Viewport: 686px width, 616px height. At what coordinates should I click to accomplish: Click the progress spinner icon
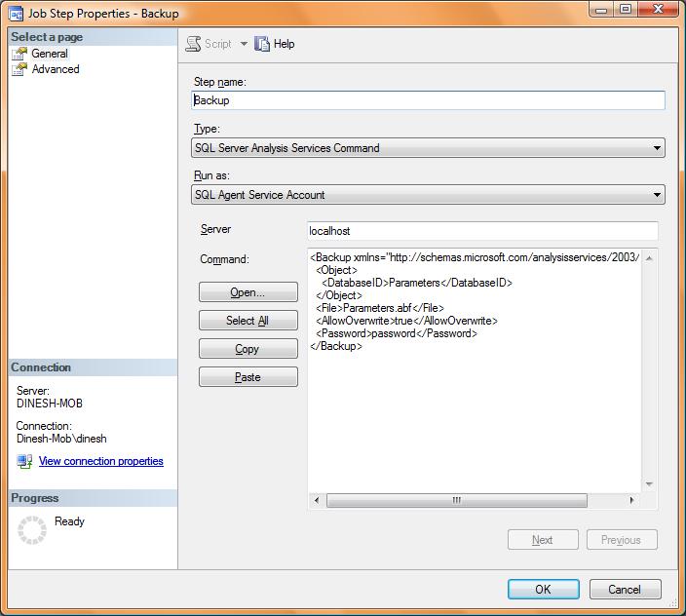(32, 530)
